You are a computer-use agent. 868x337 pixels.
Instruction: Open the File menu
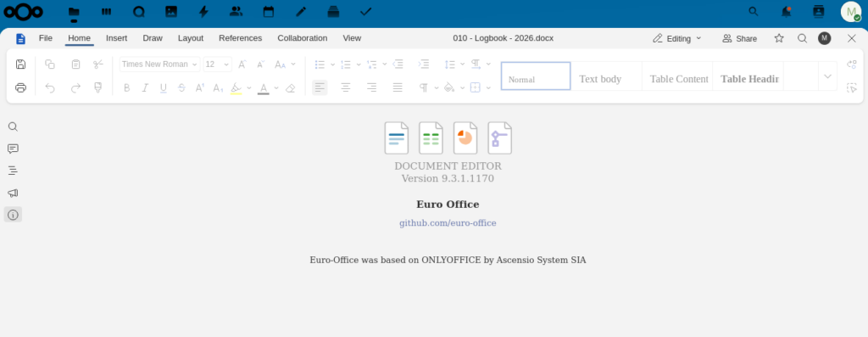pos(46,38)
